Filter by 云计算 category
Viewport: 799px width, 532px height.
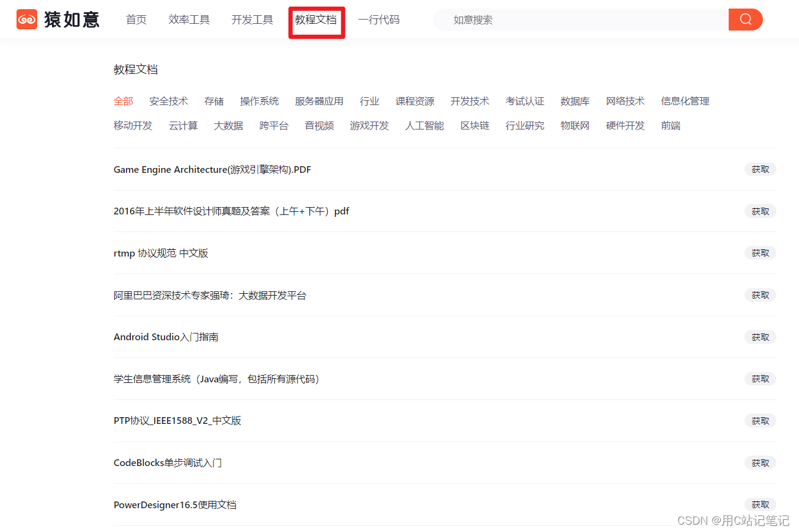click(x=183, y=126)
